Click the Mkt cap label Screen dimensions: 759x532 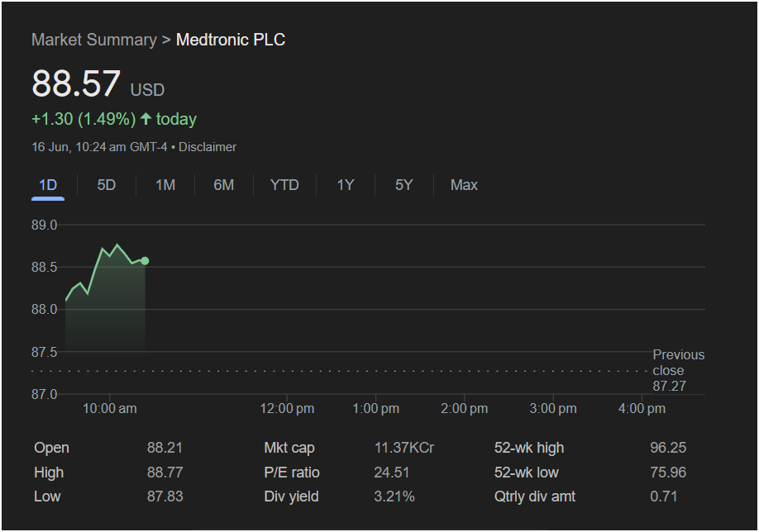click(x=289, y=449)
